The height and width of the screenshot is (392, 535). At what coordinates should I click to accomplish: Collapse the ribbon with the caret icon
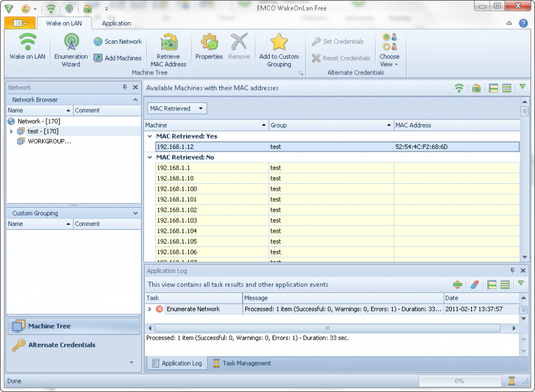(509, 23)
